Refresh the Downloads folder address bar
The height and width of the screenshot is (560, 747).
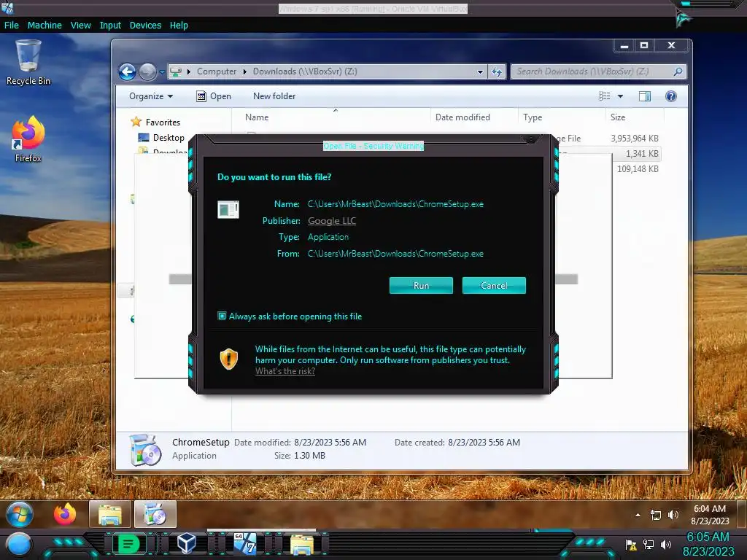tap(496, 72)
